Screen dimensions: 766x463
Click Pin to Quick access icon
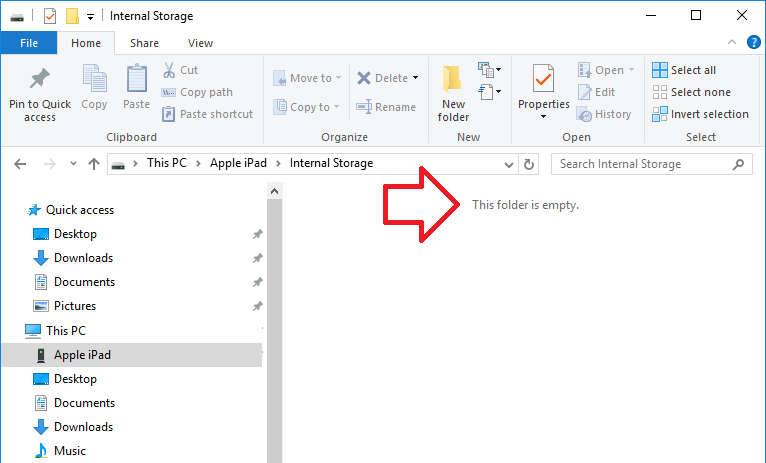pyautogui.click(x=40, y=79)
